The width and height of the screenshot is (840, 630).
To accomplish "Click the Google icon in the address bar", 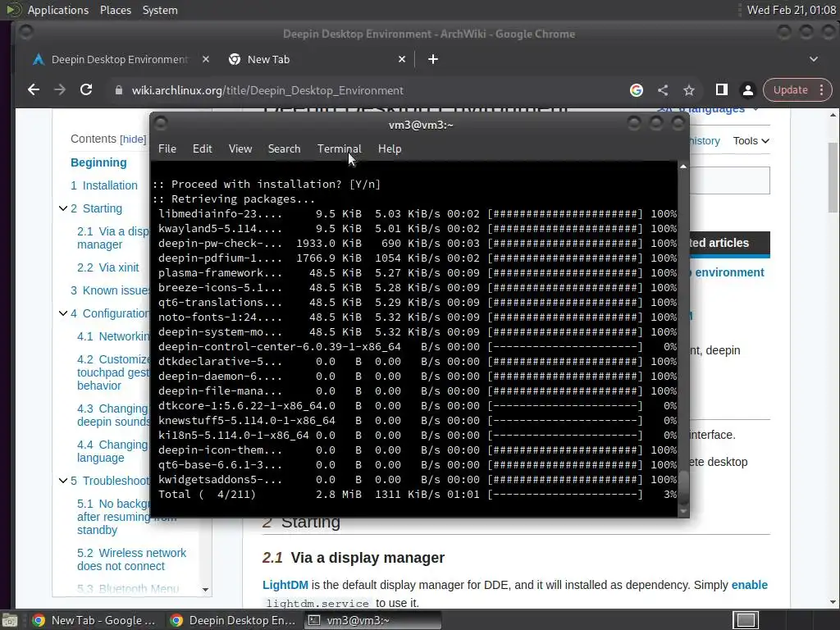I will pos(636,90).
